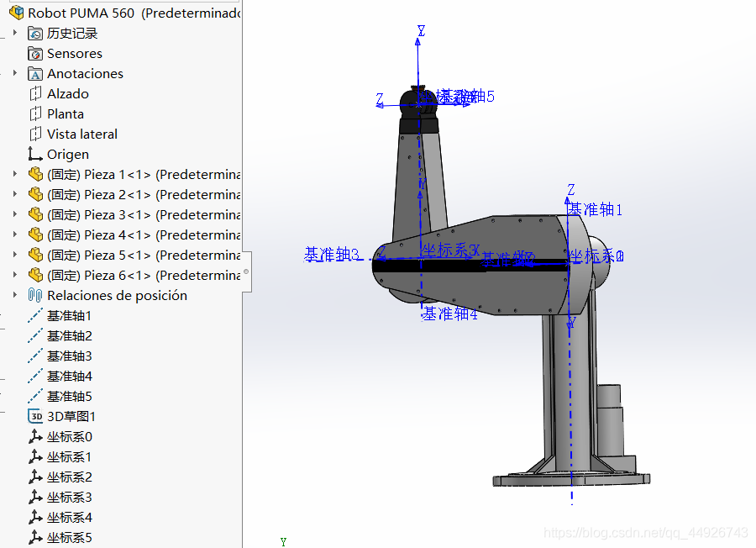Click the 基准轴3 label in the 3D viewport
This screenshot has height=548, width=756.
coord(332,254)
